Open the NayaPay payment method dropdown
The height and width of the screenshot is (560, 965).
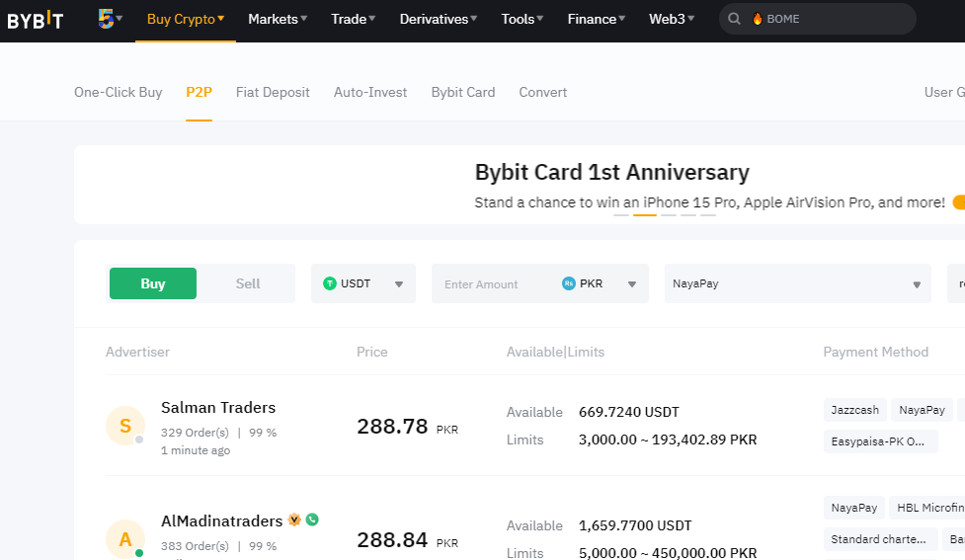(798, 283)
